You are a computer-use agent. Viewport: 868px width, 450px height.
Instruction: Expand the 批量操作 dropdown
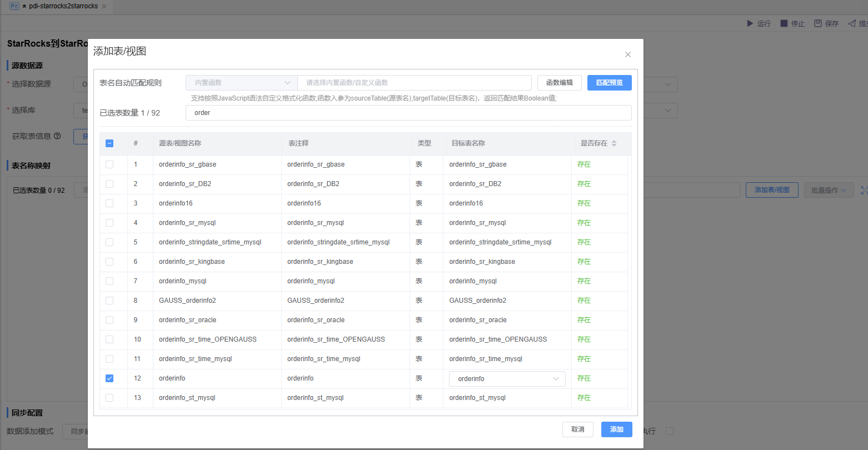pos(829,190)
